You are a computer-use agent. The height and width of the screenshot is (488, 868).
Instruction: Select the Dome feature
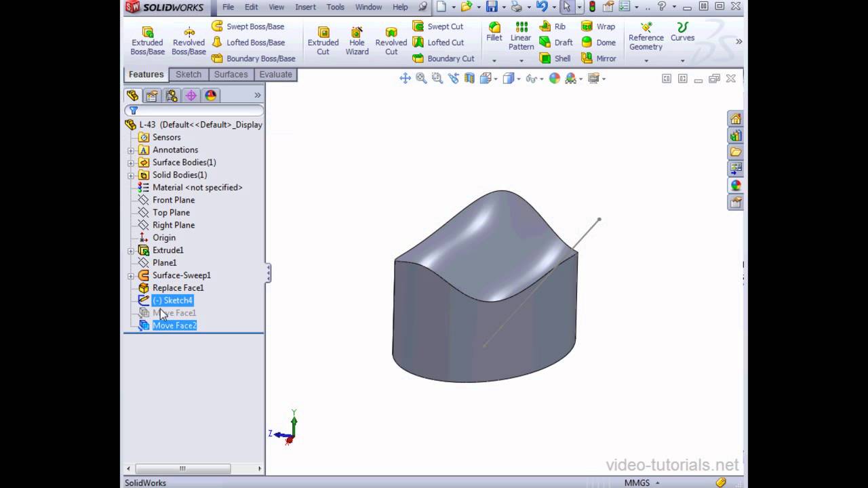599,42
